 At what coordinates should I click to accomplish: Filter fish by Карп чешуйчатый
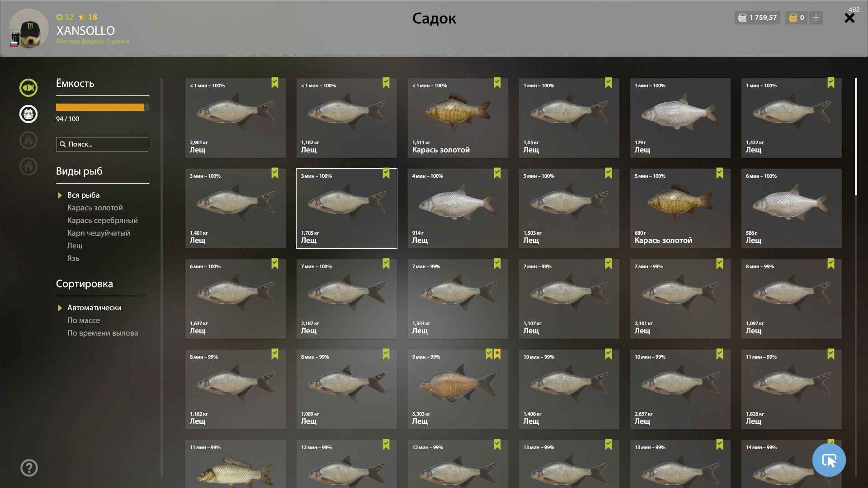99,233
